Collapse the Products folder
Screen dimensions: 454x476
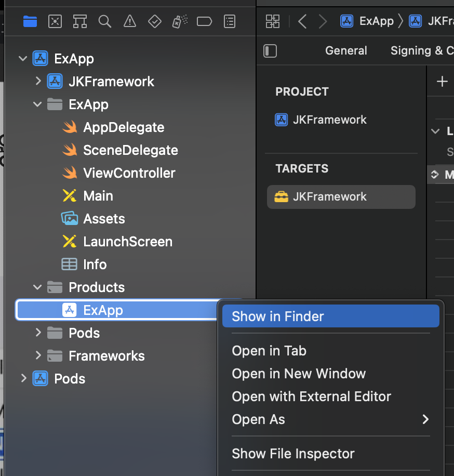pyautogui.click(x=37, y=287)
